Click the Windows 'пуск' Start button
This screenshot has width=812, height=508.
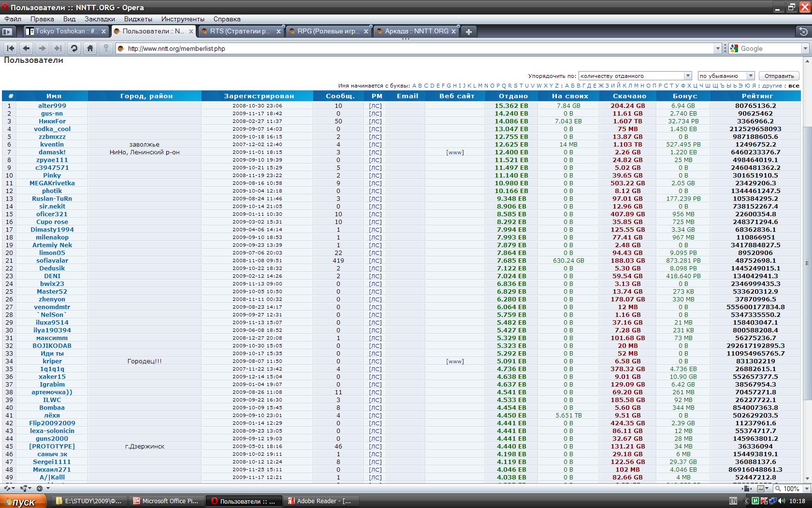click(23, 502)
